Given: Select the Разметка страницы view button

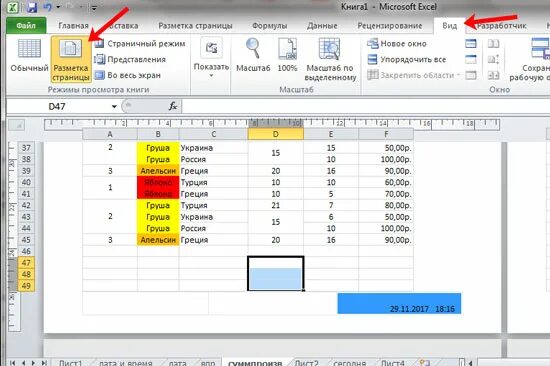Looking at the screenshot, I should (x=71, y=59).
